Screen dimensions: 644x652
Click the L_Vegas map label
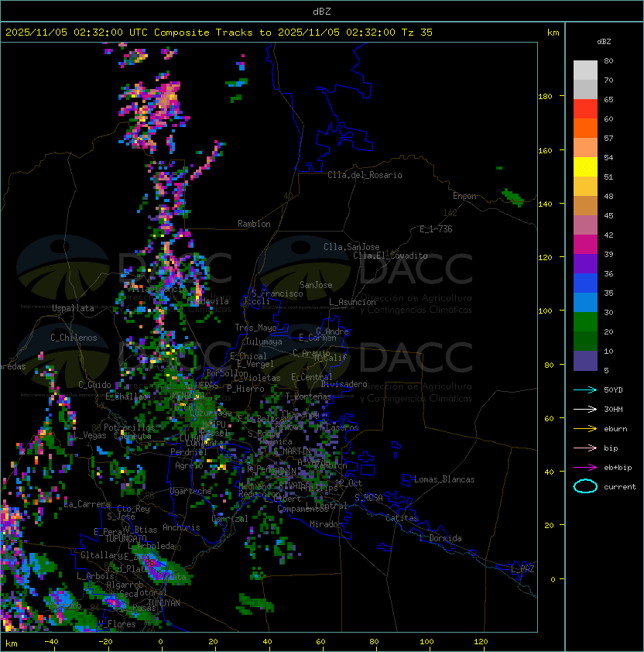click(89, 435)
